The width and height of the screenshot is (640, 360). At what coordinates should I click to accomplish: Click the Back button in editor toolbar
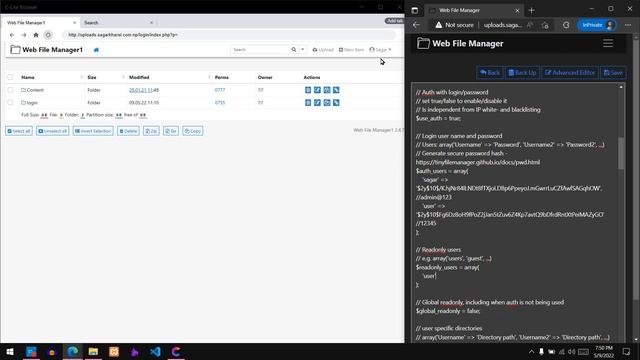pyautogui.click(x=490, y=73)
